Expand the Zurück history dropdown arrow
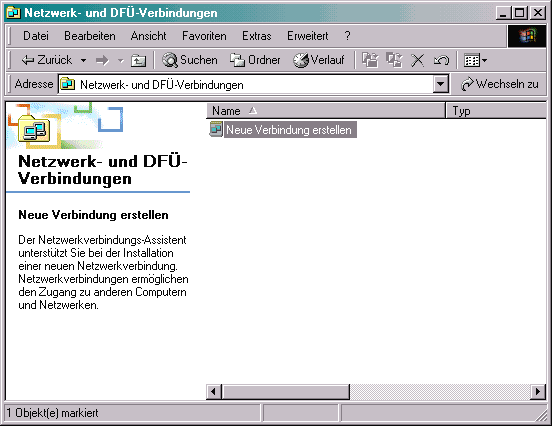Viewport: 552px width, 426px height. pyautogui.click(x=83, y=61)
